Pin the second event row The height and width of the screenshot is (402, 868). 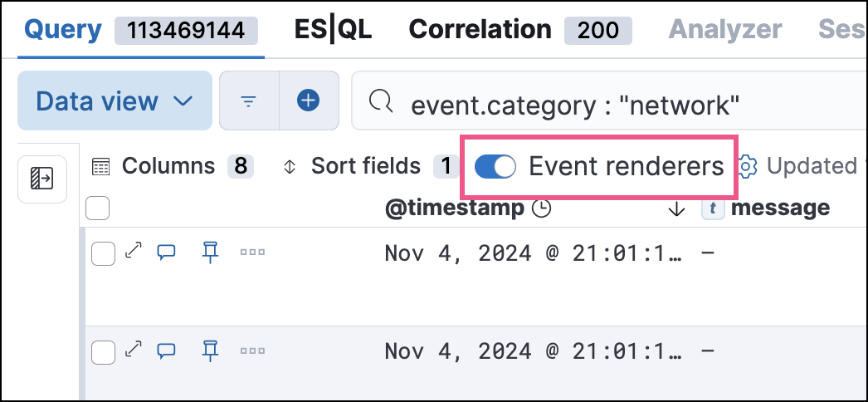[210, 351]
